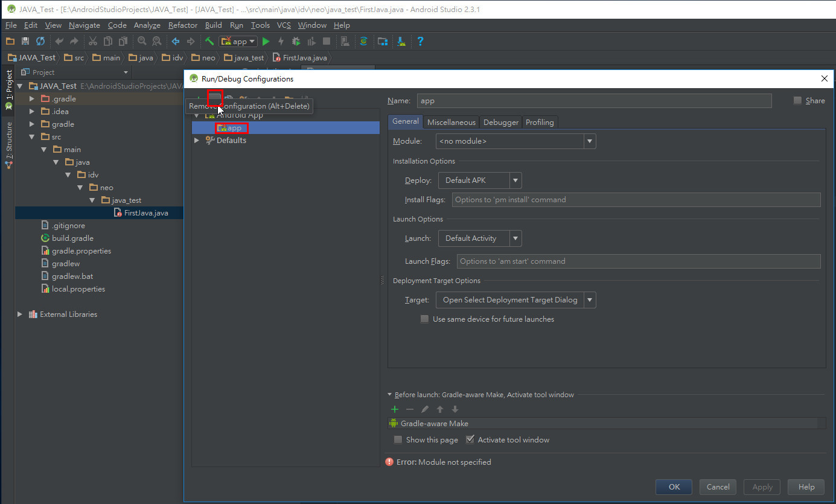Click the Launch Flags input field
Screen dimensions: 836x504
pos(639,261)
